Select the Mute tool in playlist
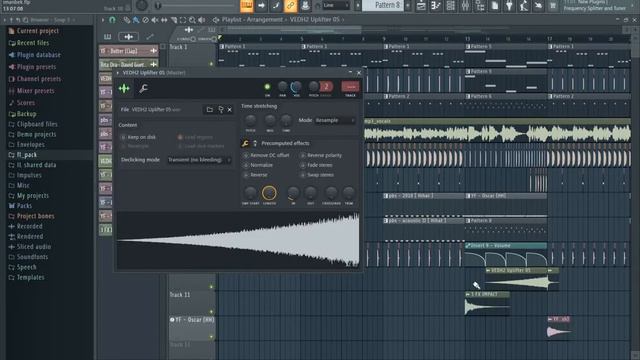 click(x=155, y=20)
